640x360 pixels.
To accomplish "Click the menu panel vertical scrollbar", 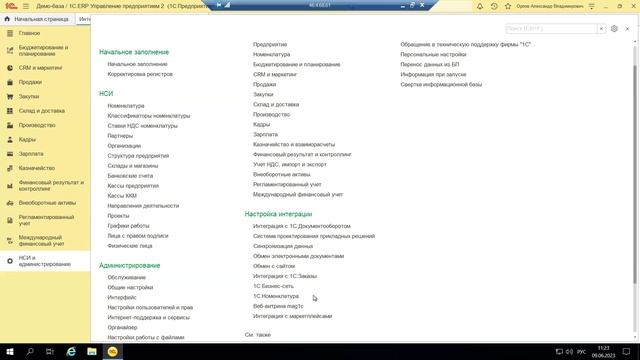I will (635, 173).
